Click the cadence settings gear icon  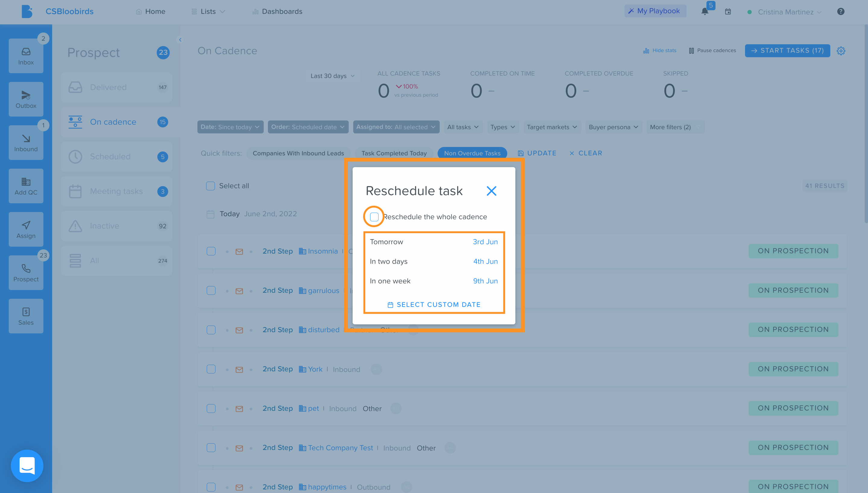click(841, 51)
